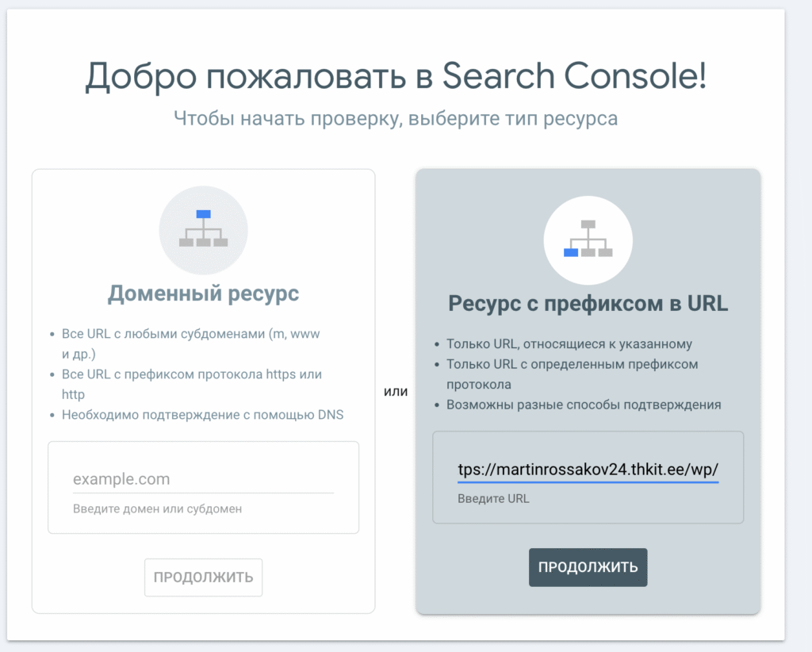Click the 'Добро пожаловать в Search Console!' title
Image resolution: width=812 pixels, height=652 pixels.
395,76
